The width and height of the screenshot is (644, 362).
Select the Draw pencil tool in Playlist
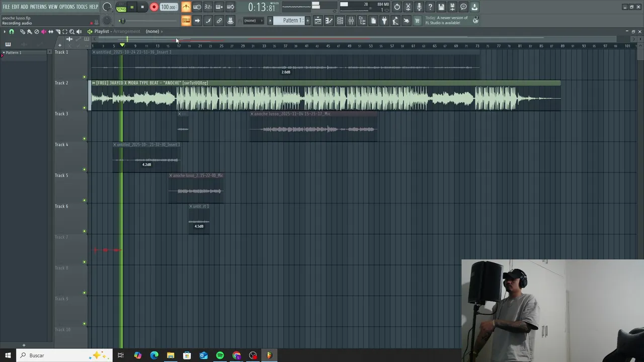click(x=23, y=32)
